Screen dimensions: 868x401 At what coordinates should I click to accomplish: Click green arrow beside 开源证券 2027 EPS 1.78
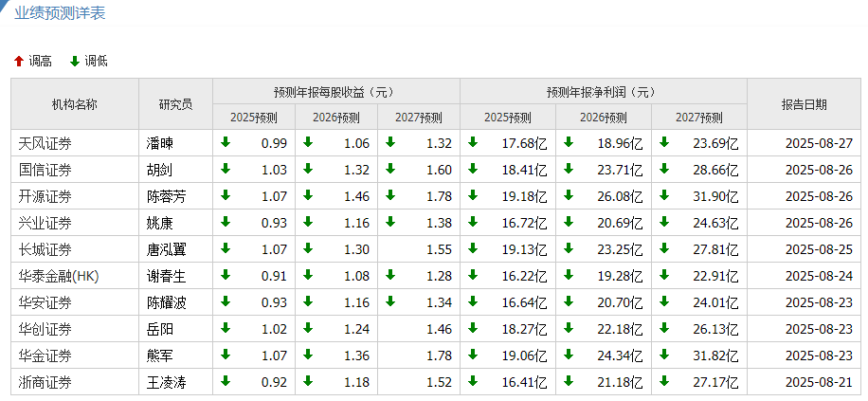click(x=390, y=195)
